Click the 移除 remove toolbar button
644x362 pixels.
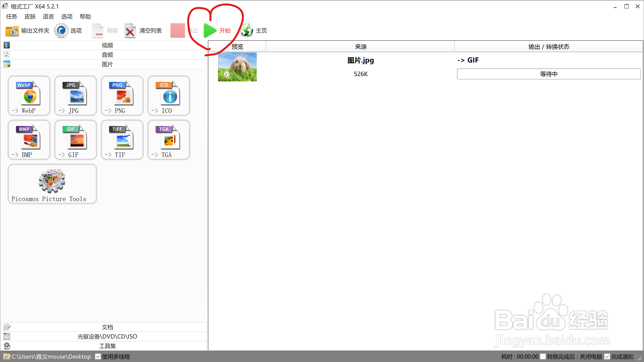(x=105, y=31)
